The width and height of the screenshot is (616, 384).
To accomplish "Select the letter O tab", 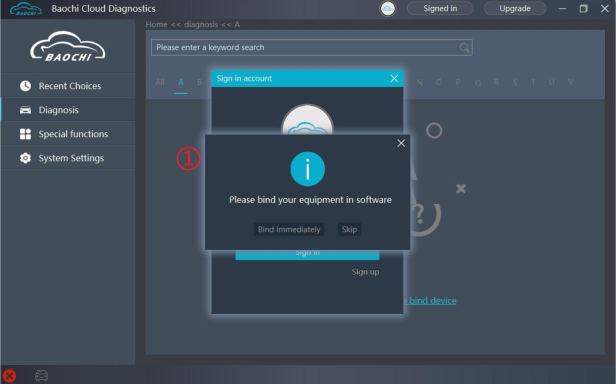I will [439, 82].
